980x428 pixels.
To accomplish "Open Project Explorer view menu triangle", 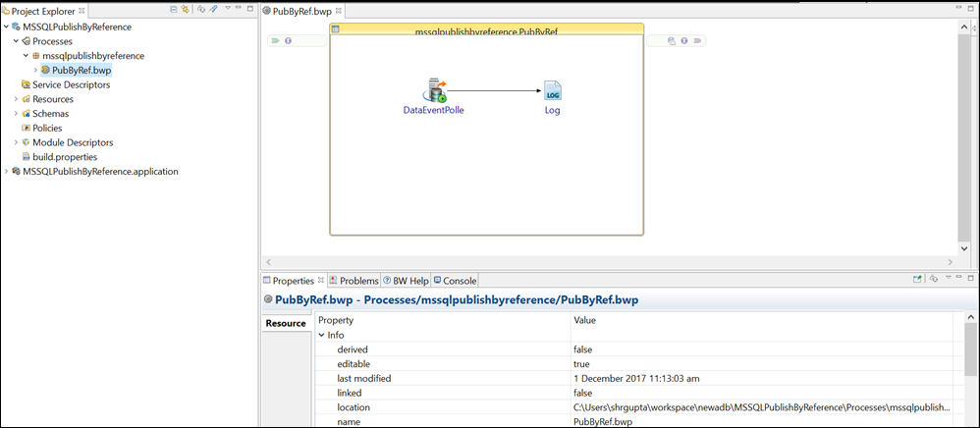I will pos(228,9).
